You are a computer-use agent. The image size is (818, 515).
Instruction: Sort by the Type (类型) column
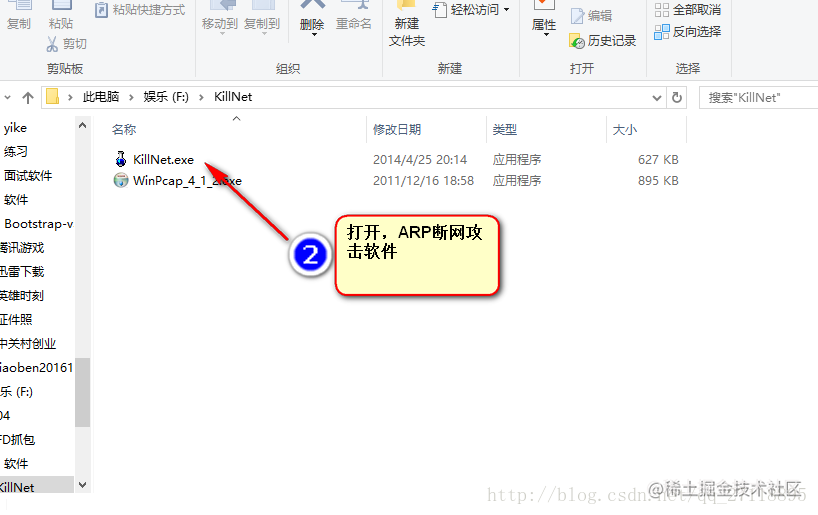(504, 129)
